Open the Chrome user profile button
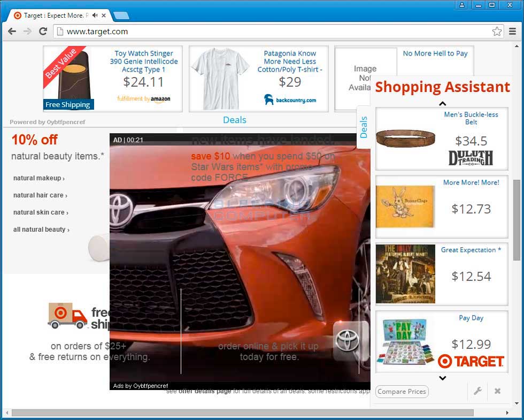 coord(462,5)
